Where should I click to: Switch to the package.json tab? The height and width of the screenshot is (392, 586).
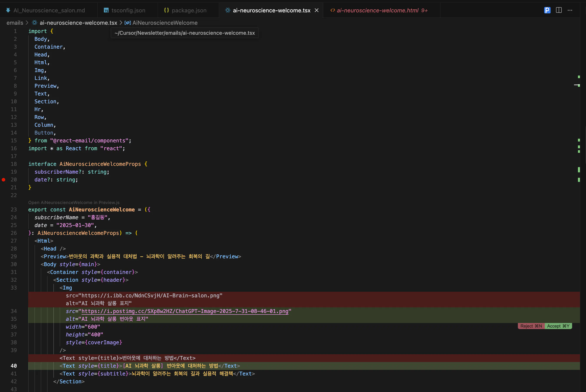(x=189, y=10)
